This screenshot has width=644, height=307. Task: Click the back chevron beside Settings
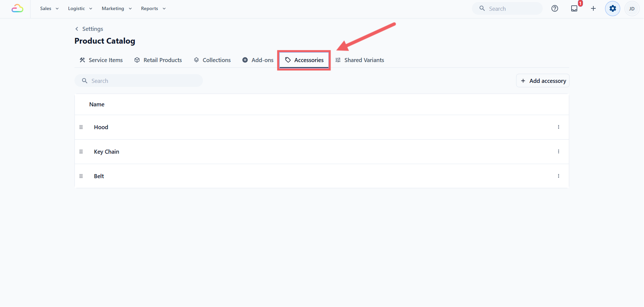point(77,29)
